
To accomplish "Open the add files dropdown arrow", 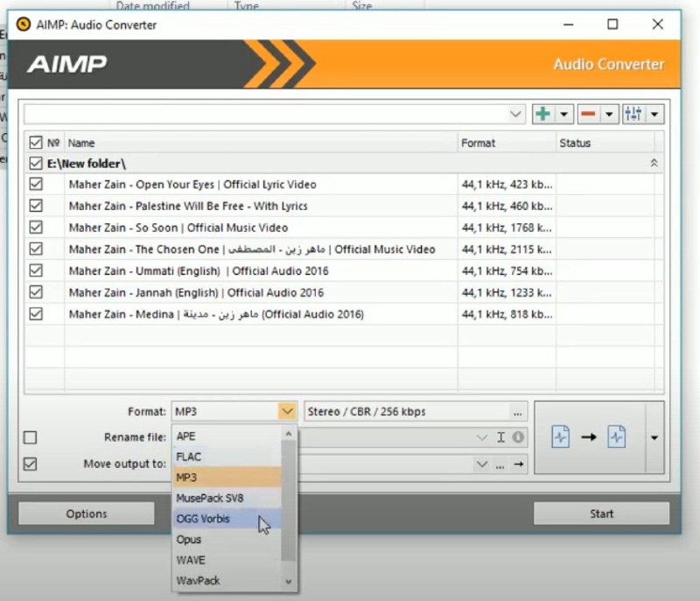I will click(563, 114).
